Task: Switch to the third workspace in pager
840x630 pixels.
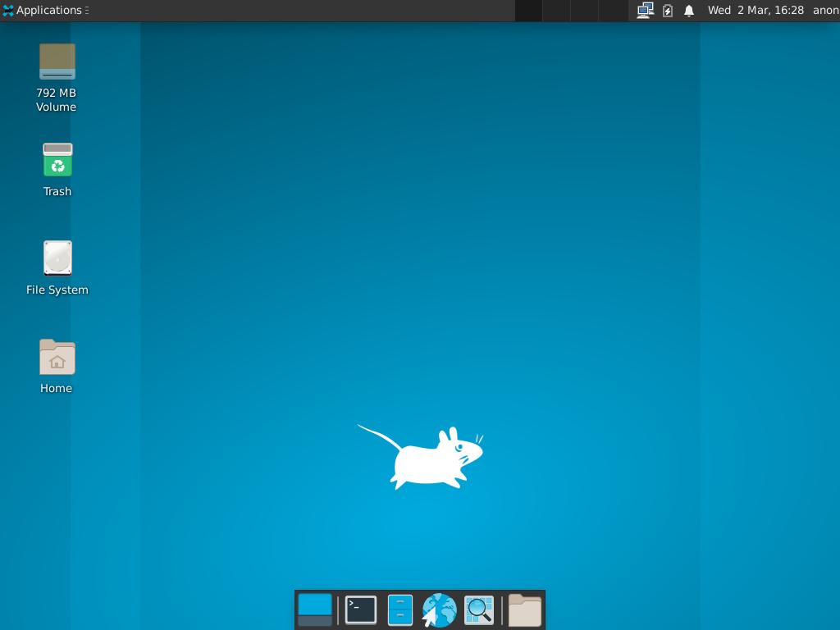Action: [584, 11]
